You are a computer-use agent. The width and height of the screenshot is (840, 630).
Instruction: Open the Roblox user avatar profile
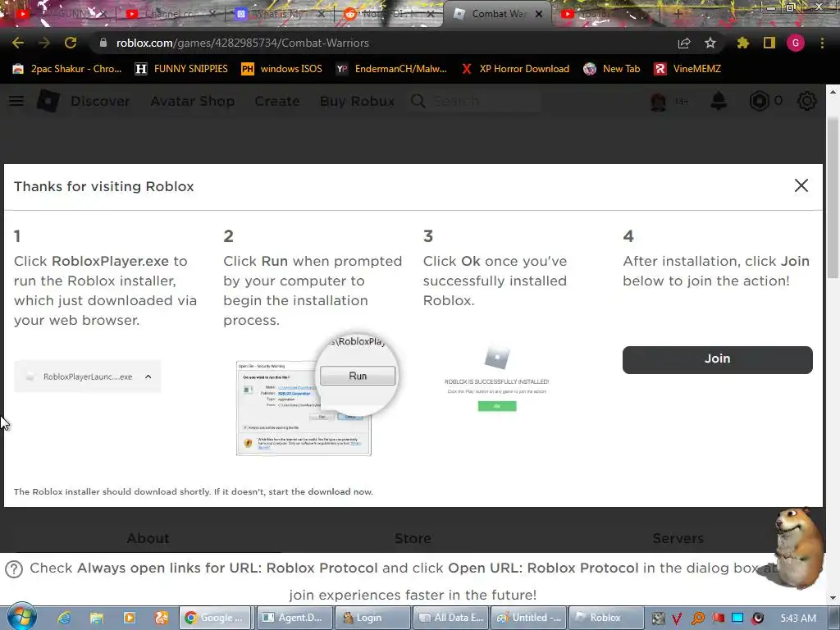659,101
